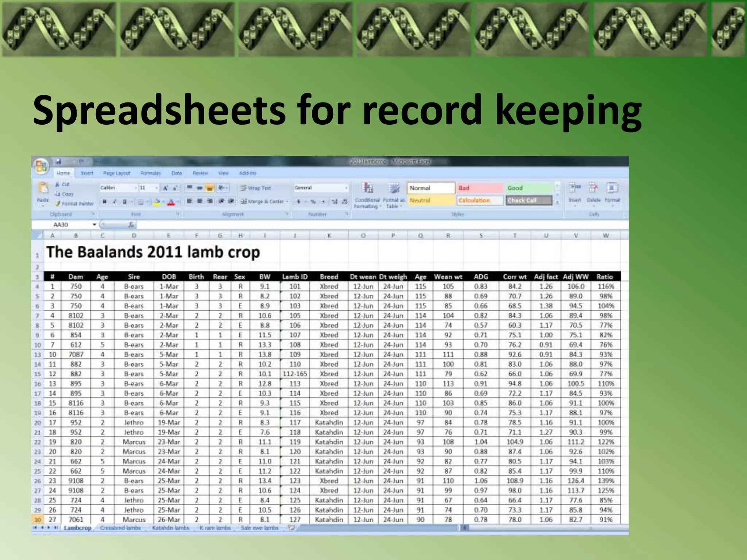Open the Office button menu
The image size is (747, 560).
41,166
